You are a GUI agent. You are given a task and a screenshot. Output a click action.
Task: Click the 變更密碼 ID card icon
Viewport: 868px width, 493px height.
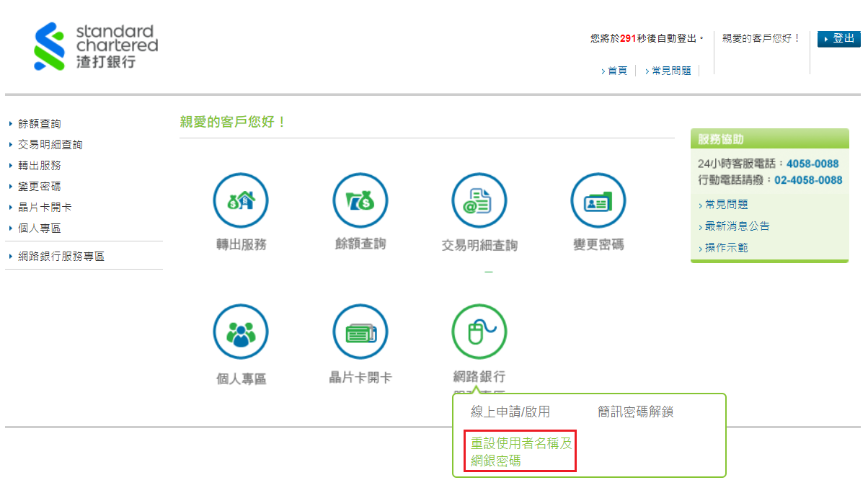point(598,201)
